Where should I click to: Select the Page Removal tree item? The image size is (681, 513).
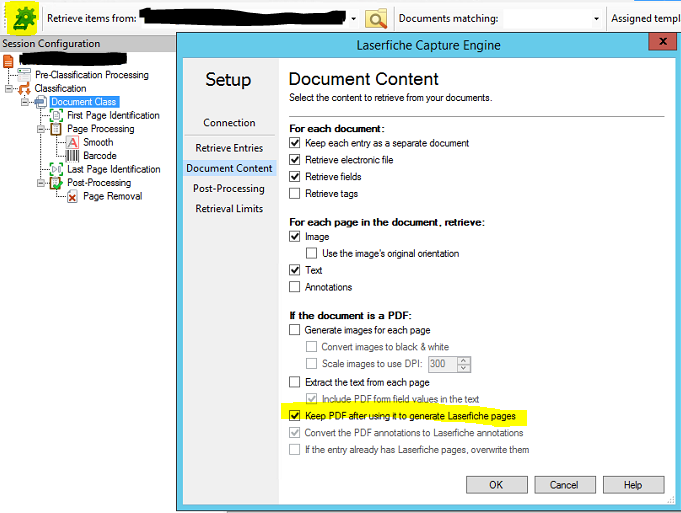tap(112, 196)
